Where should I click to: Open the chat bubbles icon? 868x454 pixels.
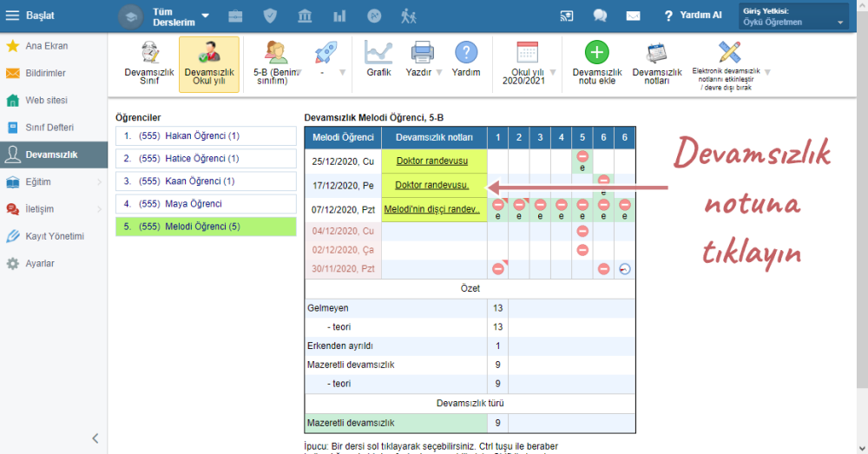point(600,16)
